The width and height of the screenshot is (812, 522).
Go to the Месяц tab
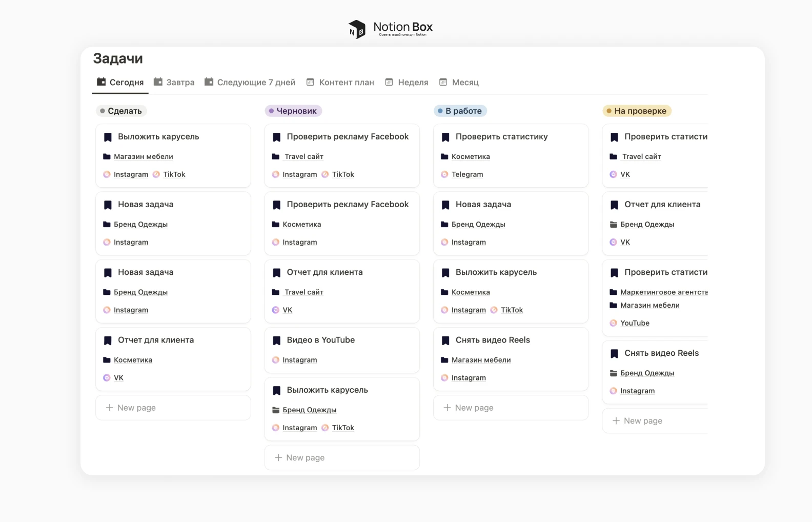[459, 82]
